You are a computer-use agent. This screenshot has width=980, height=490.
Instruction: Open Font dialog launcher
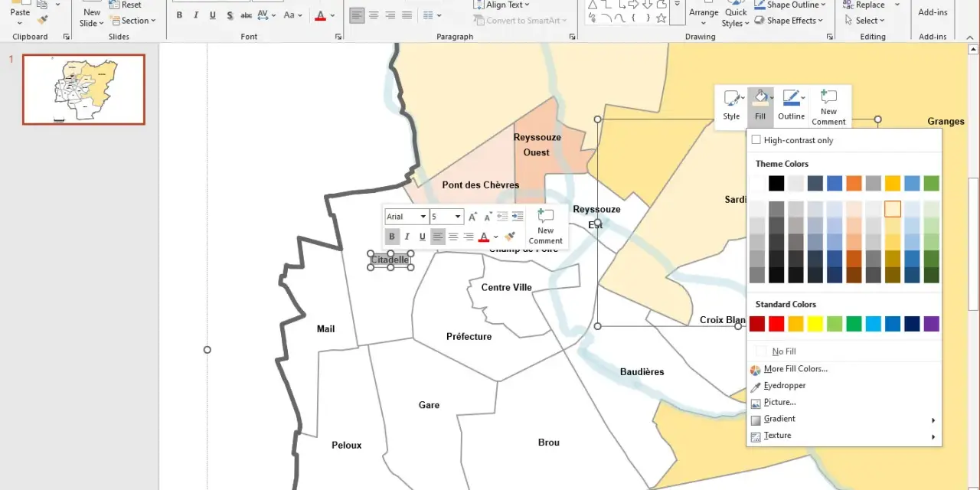(338, 37)
